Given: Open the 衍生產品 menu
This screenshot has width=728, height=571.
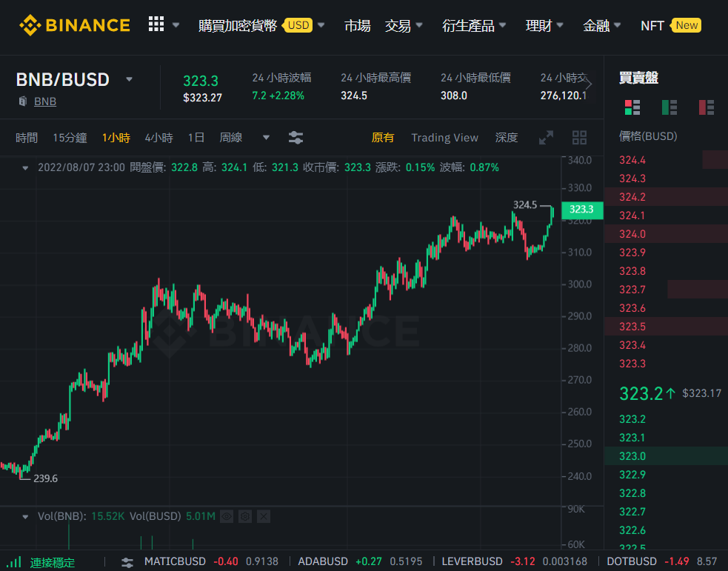Looking at the screenshot, I should pyautogui.click(x=468, y=25).
